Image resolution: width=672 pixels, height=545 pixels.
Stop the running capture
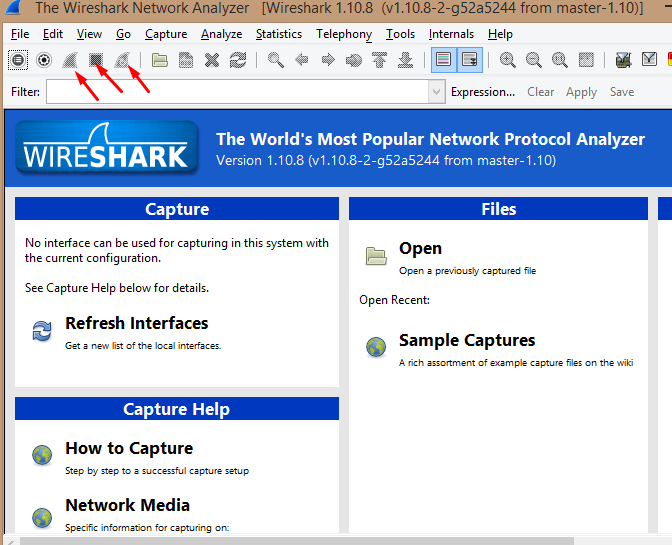tap(96, 60)
